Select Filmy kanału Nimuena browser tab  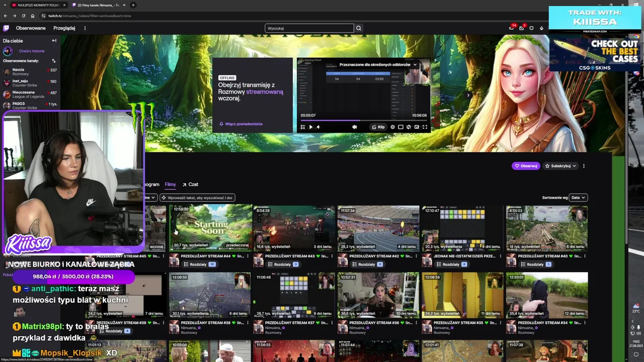pos(99,5)
